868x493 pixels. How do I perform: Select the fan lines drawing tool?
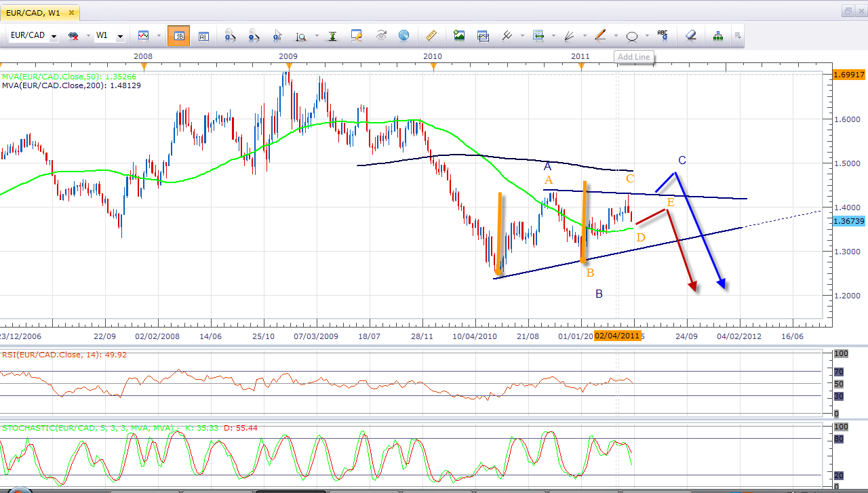tap(570, 36)
